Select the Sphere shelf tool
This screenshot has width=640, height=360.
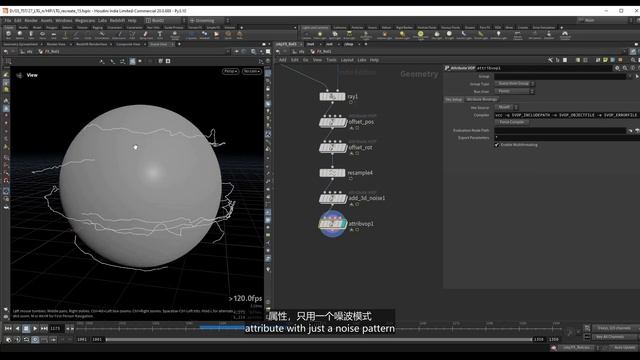20,35
